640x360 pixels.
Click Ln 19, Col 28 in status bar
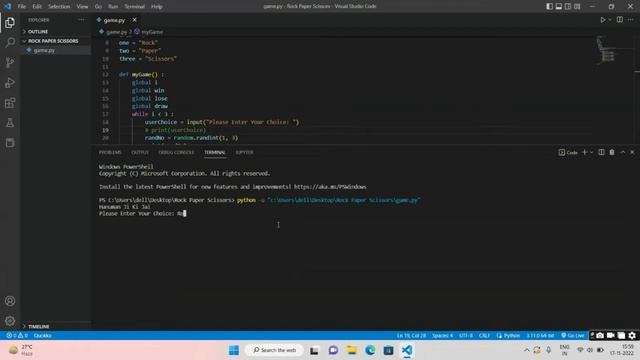(x=411, y=336)
